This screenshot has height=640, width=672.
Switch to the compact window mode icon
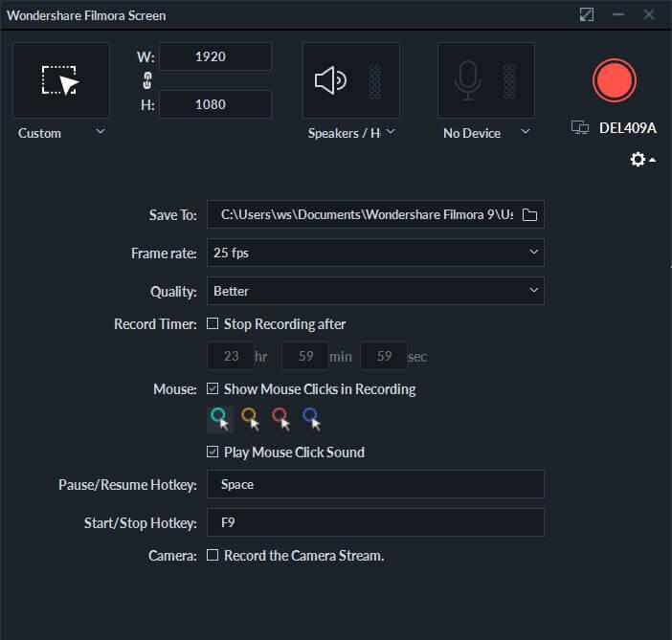[586, 15]
